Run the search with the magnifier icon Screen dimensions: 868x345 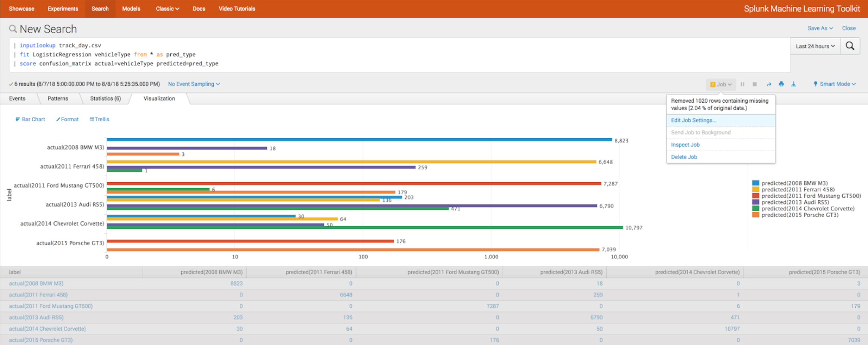[850, 46]
